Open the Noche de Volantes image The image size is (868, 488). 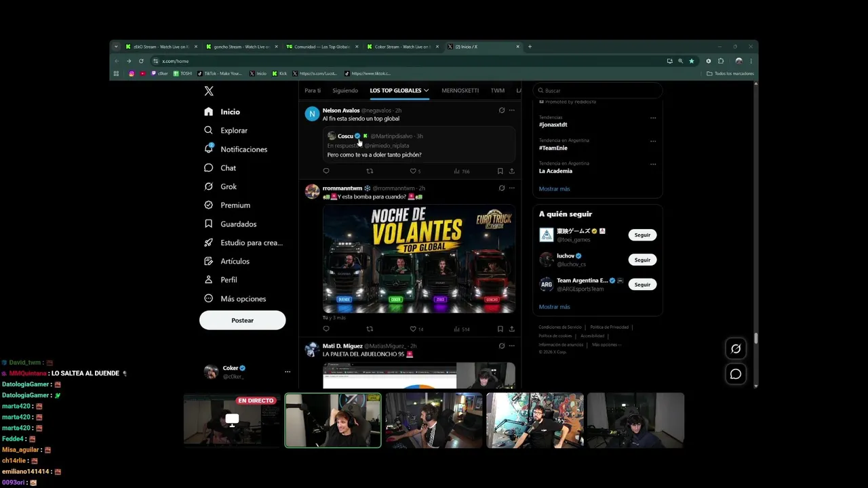click(418, 258)
